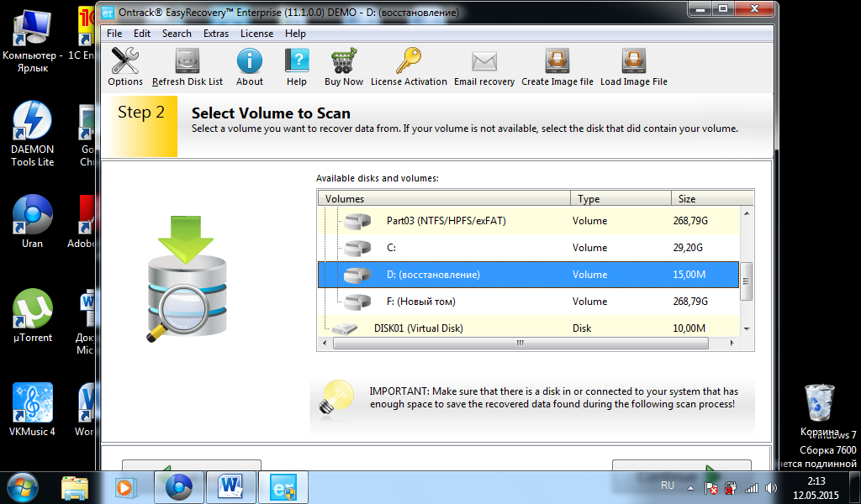
Task: Click the volume list scroll up arrow
Action: point(747,213)
